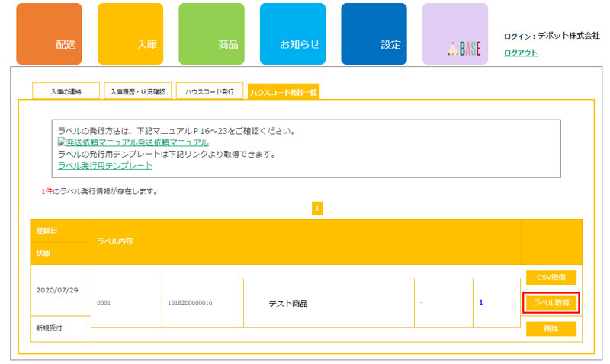Image resolution: width=610 pixels, height=364 pixels.
Task: Open the blue 設定 settings tile
Action: [374, 34]
